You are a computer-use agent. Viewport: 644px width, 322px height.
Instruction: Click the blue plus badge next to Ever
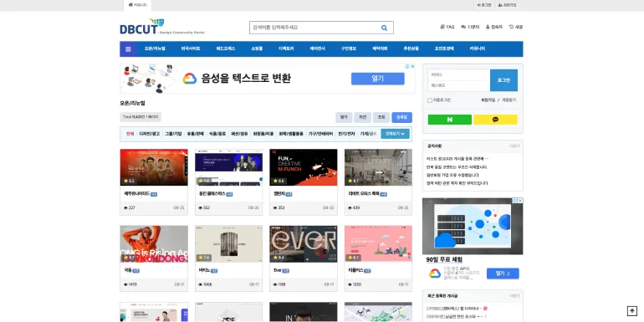coord(286,271)
